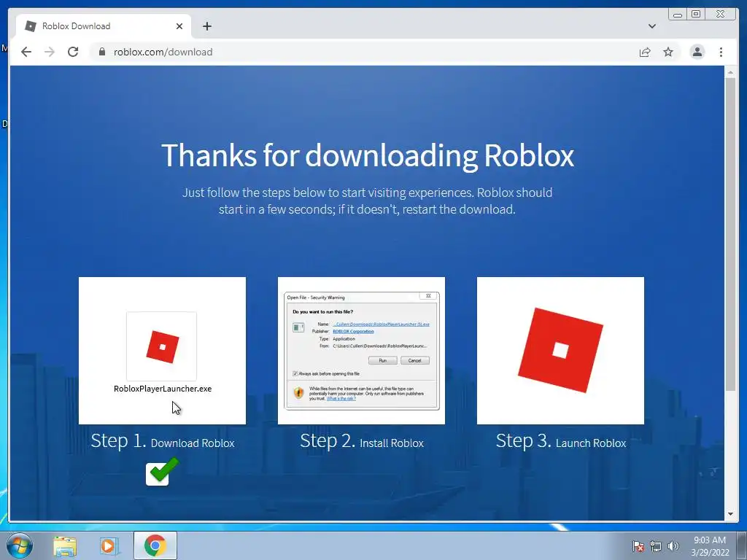
Task: Go back using the browser back arrow
Action: pyautogui.click(x=26, y=52)
